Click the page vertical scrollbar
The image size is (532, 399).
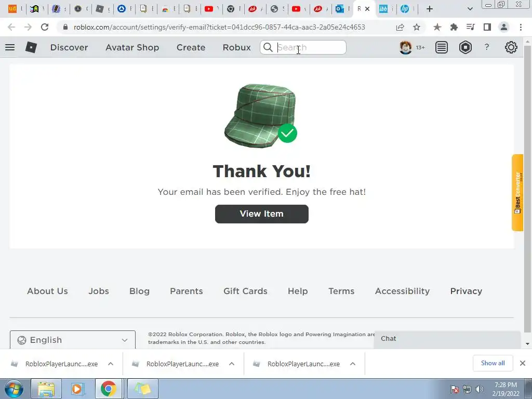tap(527, 190)
